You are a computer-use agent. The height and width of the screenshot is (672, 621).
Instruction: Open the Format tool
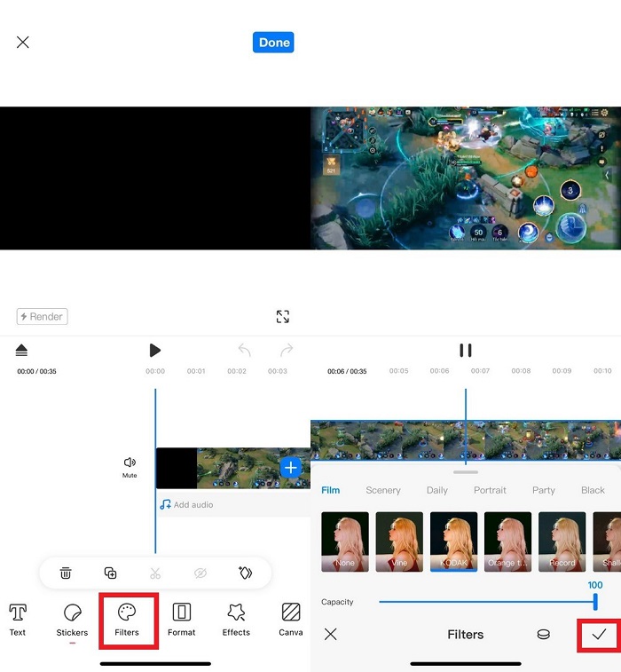[x=182, y=620]
